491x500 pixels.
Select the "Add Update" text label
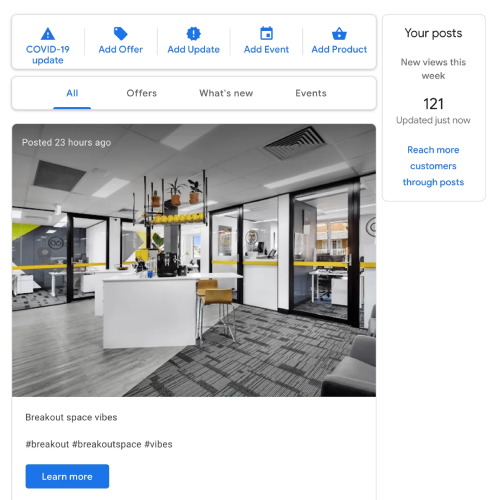click(193, 49)
